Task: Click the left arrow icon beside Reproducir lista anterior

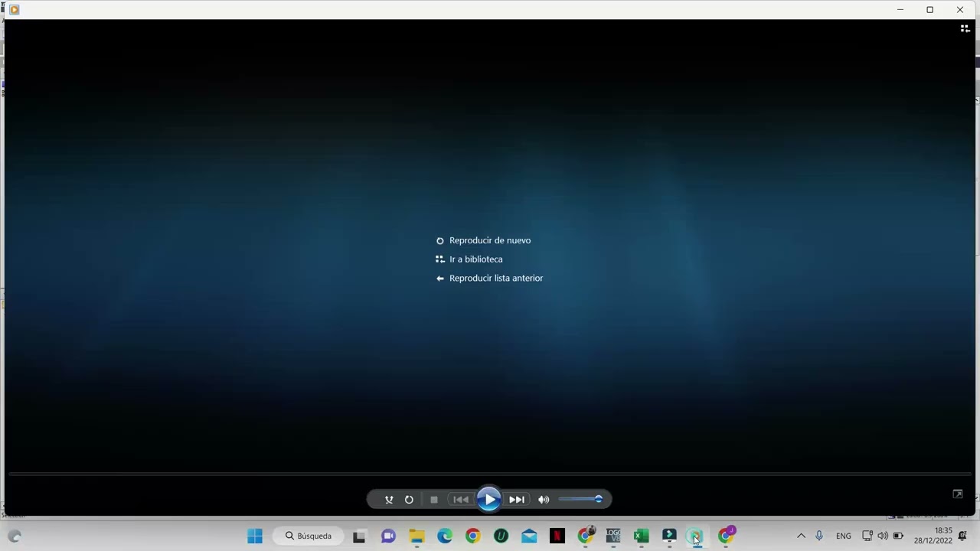Action: [x=440, y=279]
